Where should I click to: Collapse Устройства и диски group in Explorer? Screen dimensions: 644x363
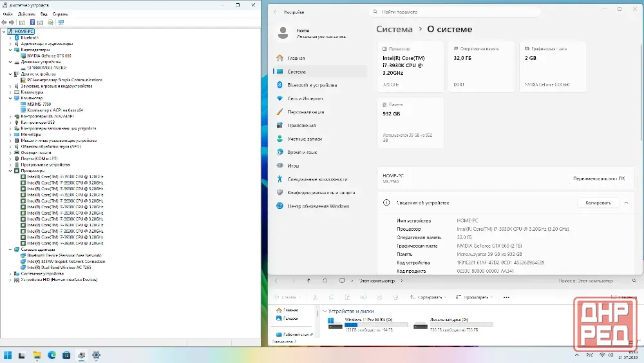click(x=325, y=311)
